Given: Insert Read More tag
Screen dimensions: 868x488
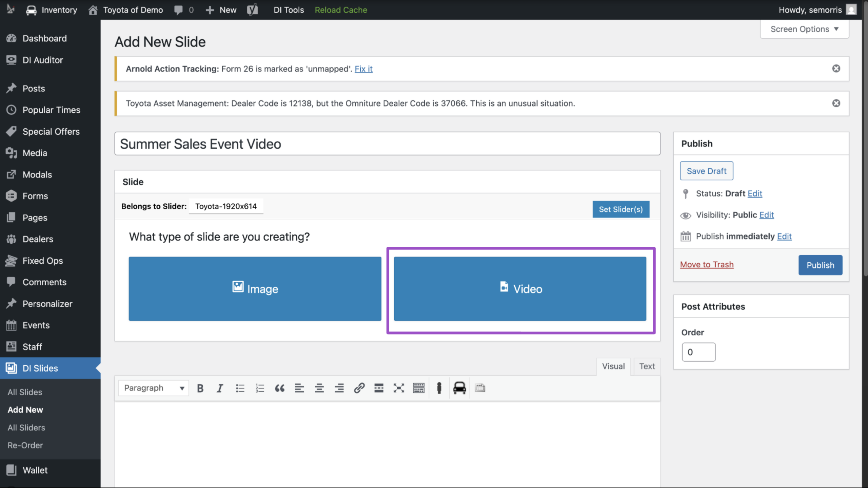Looking at the screenshot, I should pyautogui.click(x=379, y=388).
